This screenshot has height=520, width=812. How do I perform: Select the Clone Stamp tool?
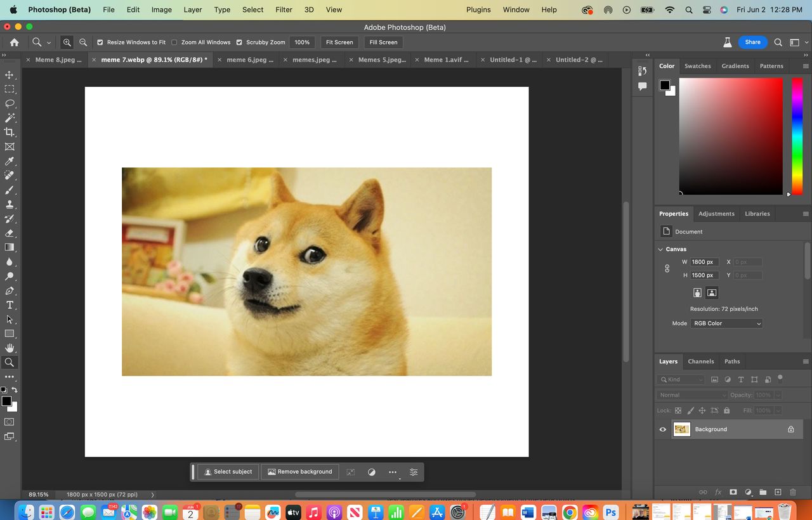(10, 204)
